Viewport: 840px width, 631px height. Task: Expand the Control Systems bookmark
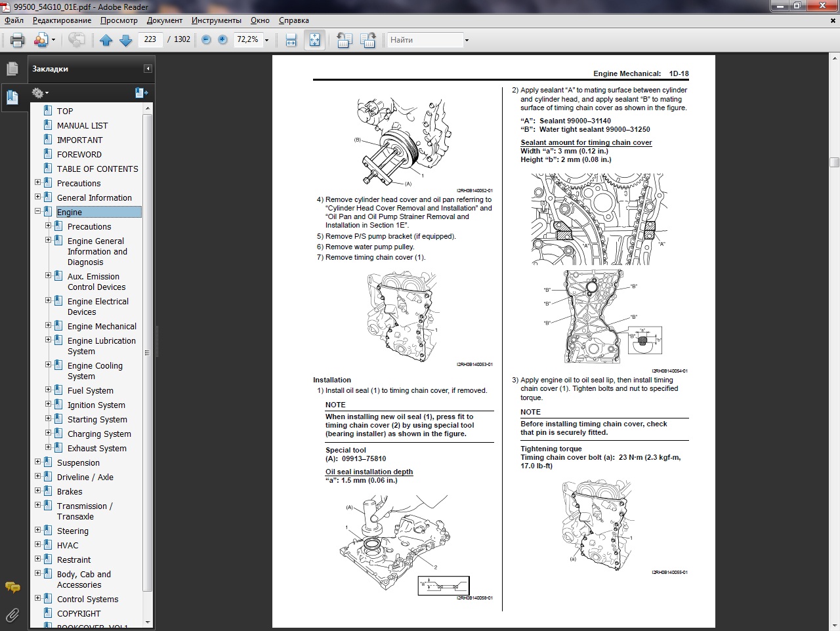(x=37, y=598)
